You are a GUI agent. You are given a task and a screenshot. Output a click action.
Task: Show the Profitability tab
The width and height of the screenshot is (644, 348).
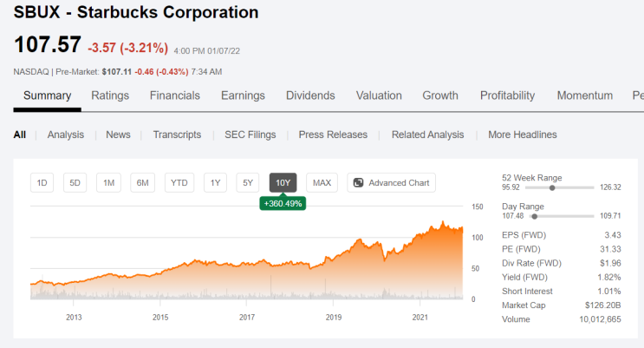pos(508,95)
